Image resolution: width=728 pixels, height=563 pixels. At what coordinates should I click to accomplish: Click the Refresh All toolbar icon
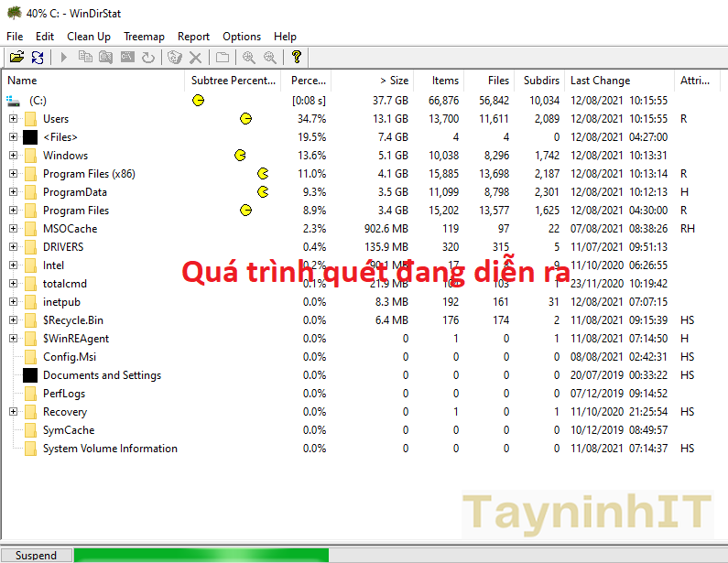pos(38,58)
